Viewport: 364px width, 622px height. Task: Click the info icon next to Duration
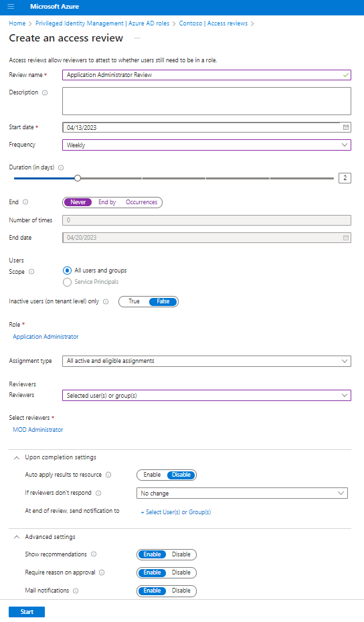pos(61,168)
